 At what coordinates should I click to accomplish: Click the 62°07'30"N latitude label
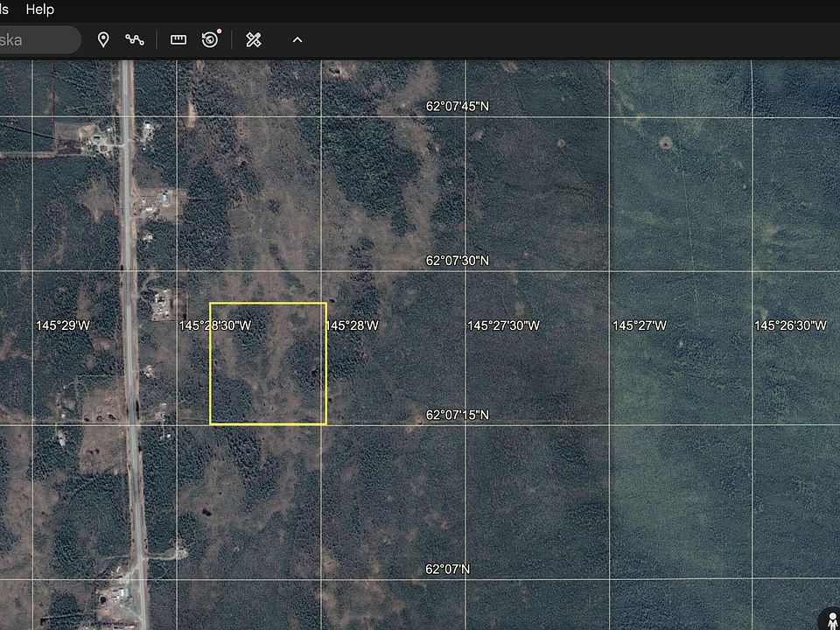point(458,261)
